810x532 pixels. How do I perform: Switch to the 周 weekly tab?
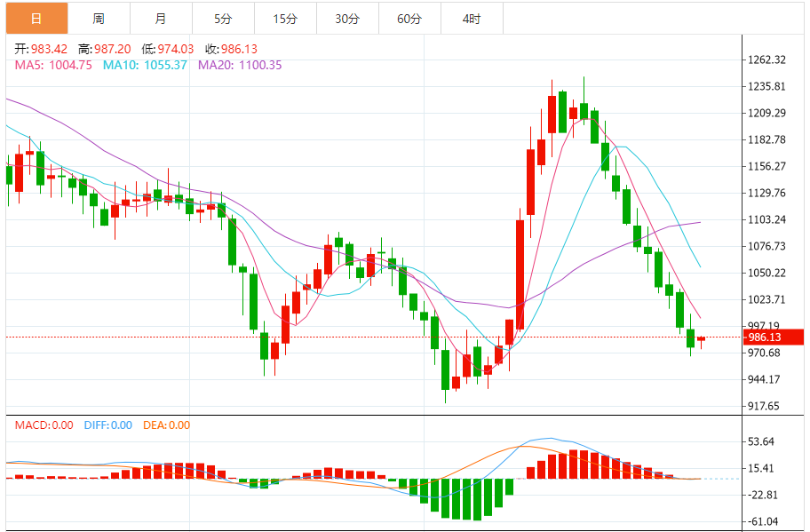click(99, 19)
